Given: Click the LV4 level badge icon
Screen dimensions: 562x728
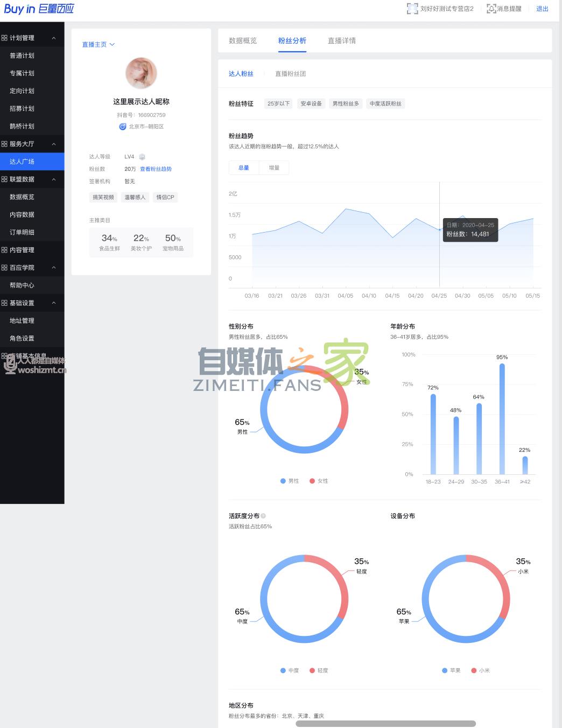Looking at the screenshot, I should click(142, 157).
